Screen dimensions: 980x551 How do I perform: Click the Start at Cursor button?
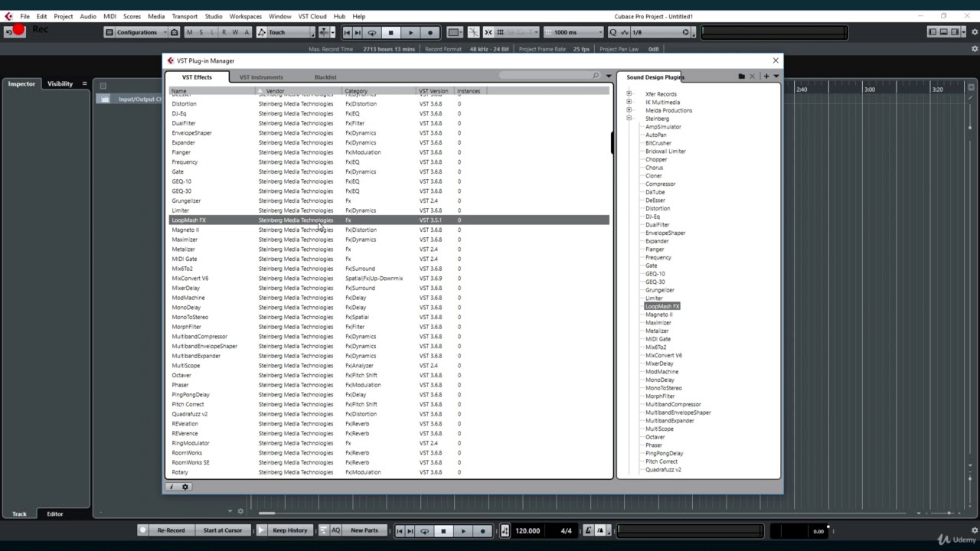point(222,530)
